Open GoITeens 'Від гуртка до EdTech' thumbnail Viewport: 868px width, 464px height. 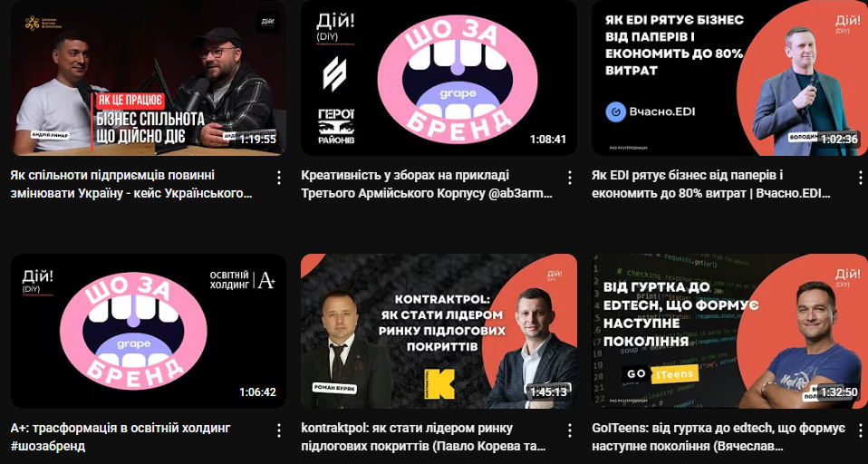coord(729,331)
